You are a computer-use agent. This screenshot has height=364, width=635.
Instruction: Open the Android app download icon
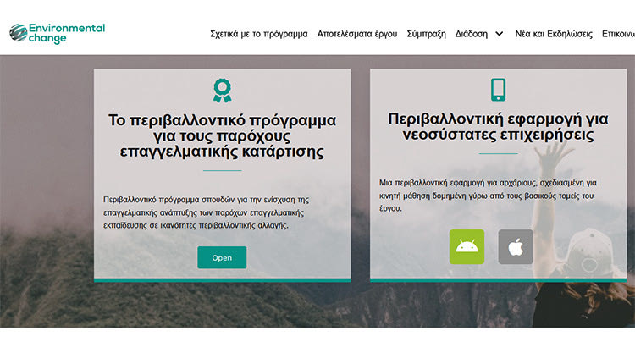tap(467, 247)
